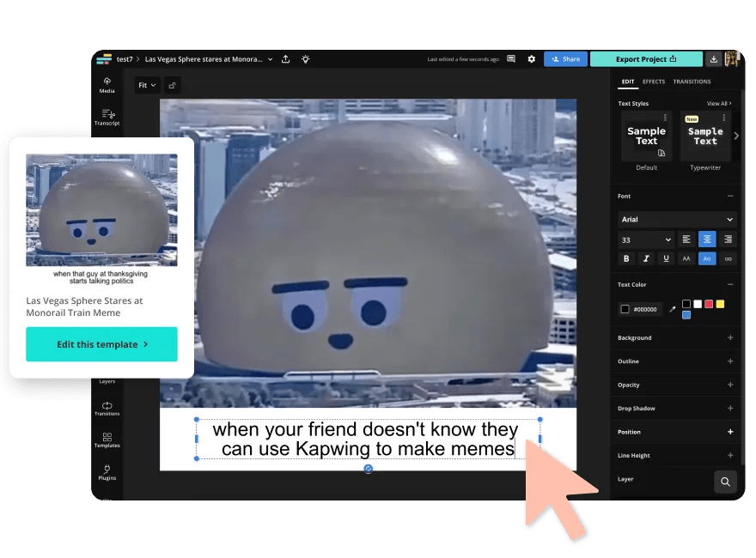Click the download icon next to Export Project

tap(714, 59)
